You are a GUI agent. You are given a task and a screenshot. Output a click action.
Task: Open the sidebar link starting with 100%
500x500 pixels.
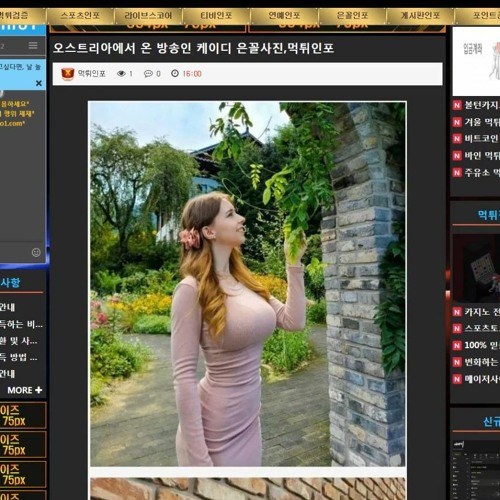tap(482, 345)
